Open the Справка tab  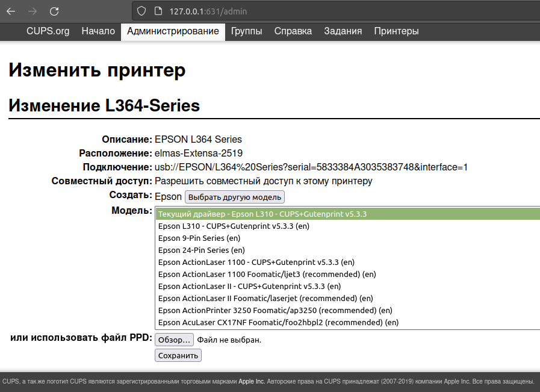click(x=293, y=31)
